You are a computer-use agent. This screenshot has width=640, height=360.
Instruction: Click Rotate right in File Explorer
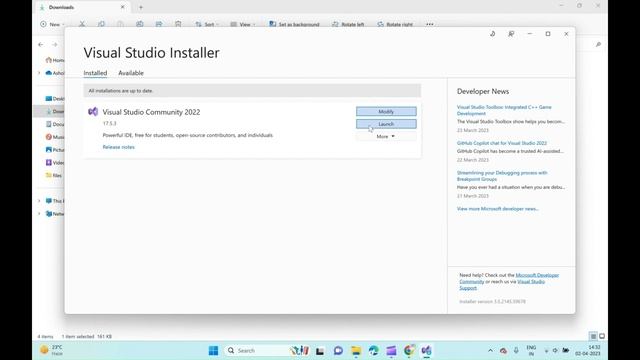tap(395, 24)
